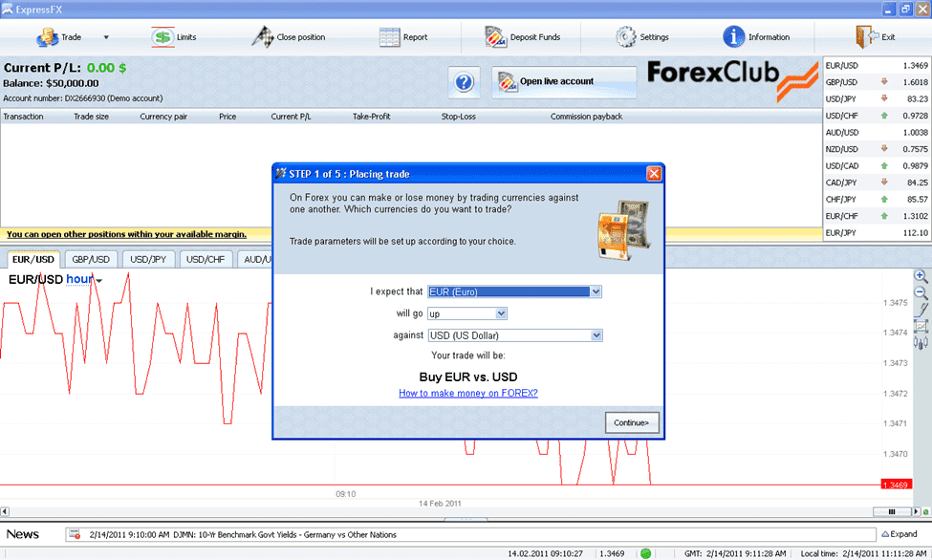Screen dimensions: 932x560
Task: Click 'How to make money on FOREX?' link
Action: [x=468, y=393]
